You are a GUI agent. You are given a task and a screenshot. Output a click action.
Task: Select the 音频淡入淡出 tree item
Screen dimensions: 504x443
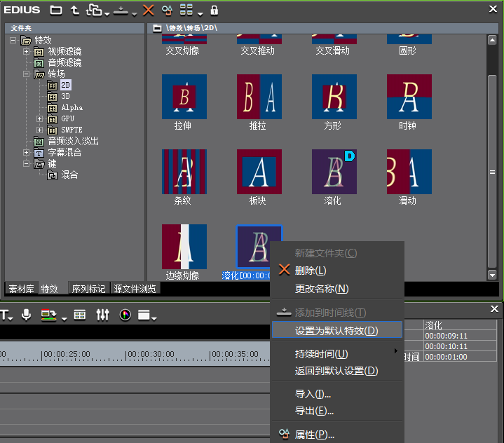point(72,141)
